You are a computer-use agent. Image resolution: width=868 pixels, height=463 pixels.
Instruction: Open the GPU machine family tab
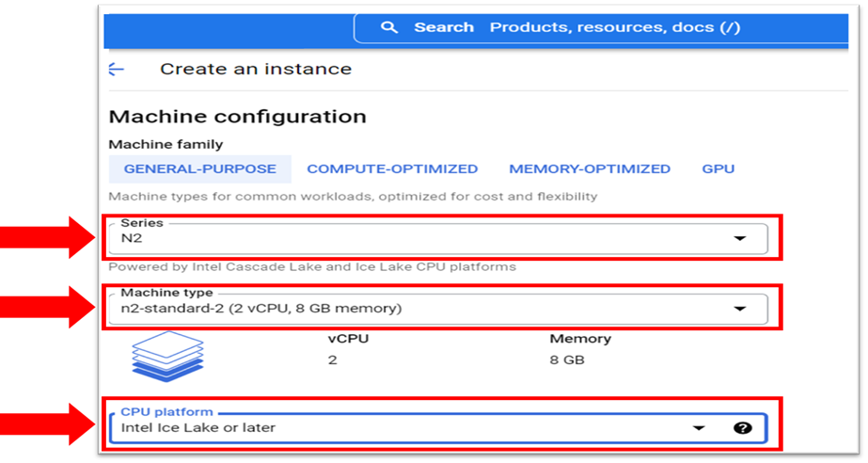point(718,169)
